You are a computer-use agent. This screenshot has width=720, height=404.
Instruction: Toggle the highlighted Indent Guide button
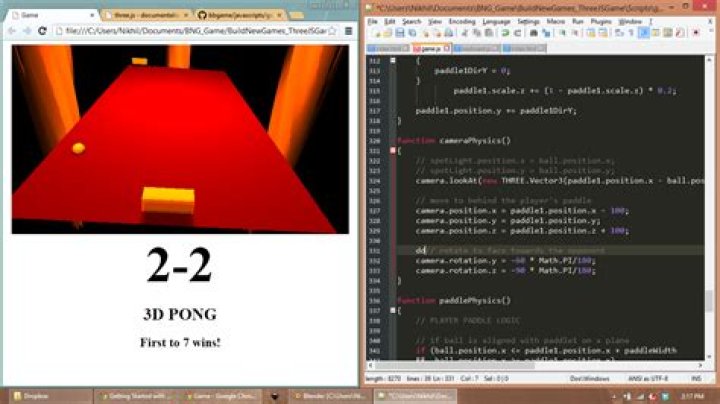pos(643,33)
